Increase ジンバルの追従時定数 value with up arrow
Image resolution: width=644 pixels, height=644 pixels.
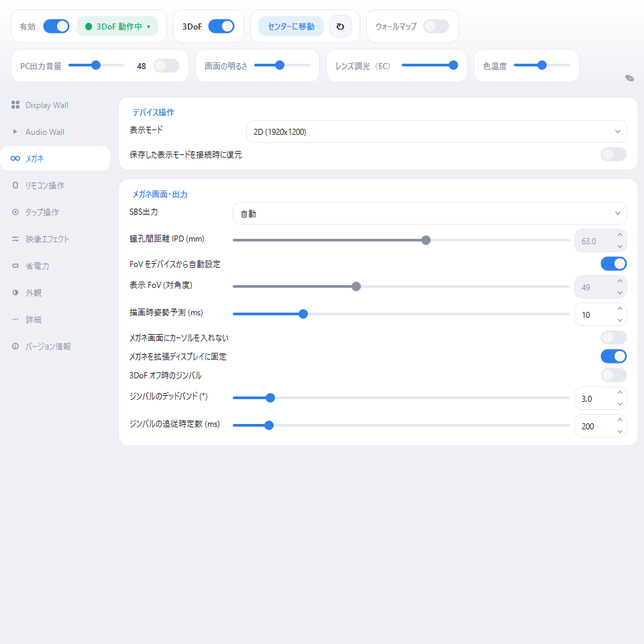[x=620, y=420]
